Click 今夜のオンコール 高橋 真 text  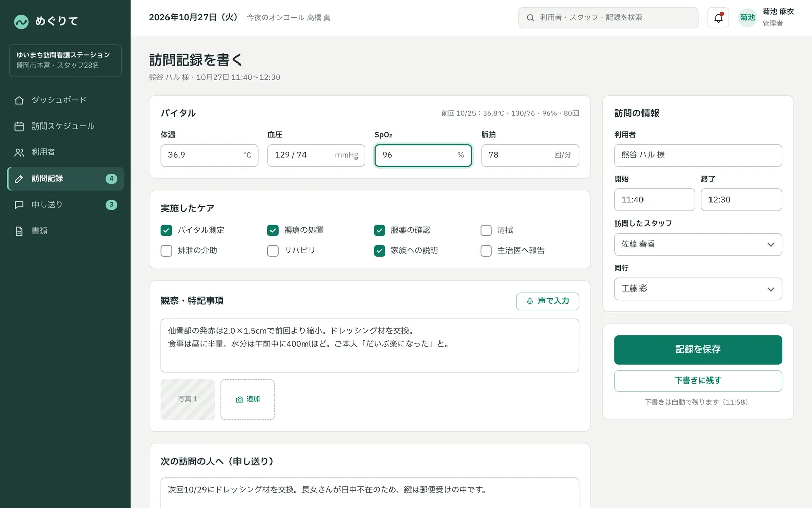(289, 18)
